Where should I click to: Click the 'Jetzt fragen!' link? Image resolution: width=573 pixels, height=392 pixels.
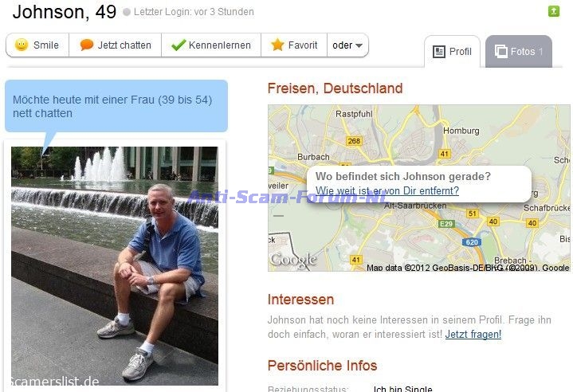473,335
